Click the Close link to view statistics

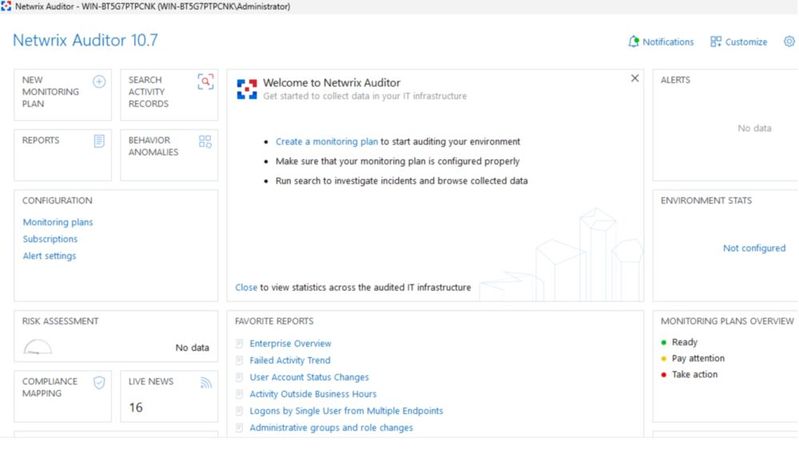246,287
